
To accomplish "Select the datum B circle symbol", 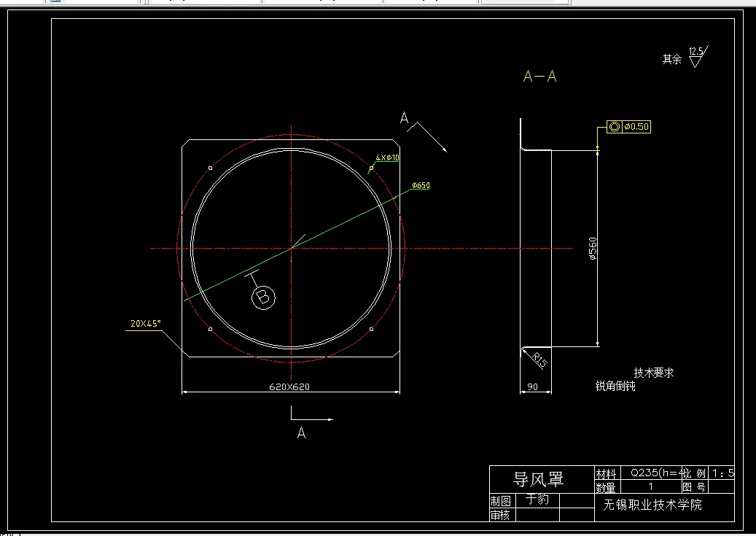I will click(x=263, y=298).
